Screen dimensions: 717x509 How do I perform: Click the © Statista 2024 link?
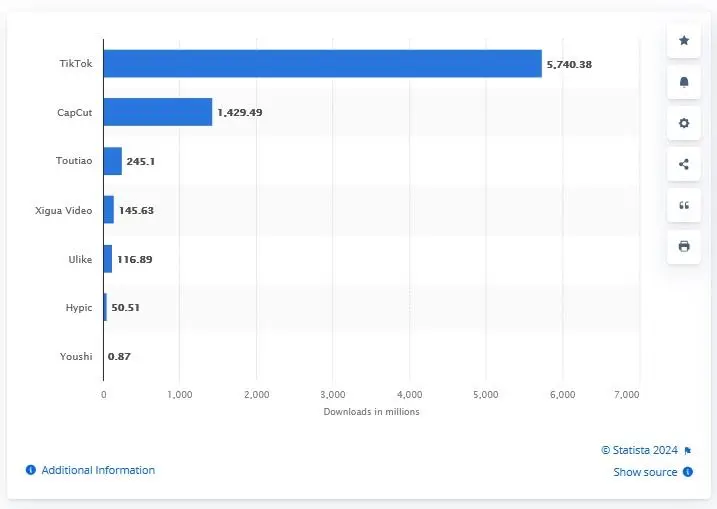click(639, 450)
